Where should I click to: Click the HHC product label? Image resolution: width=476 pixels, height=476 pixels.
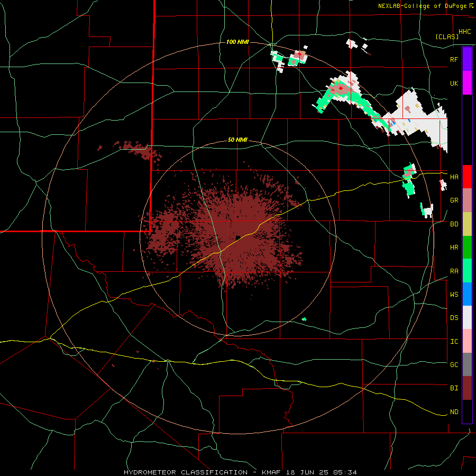465,32
